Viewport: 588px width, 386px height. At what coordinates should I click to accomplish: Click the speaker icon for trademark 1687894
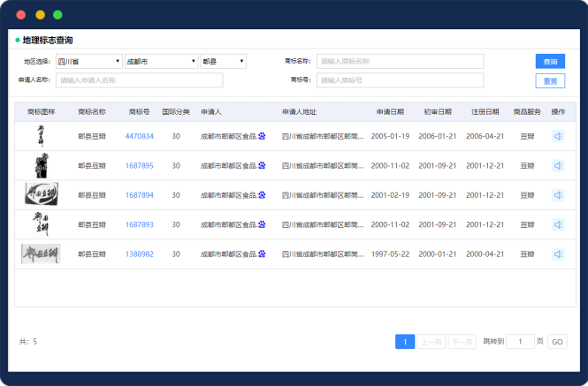[558, 195]
